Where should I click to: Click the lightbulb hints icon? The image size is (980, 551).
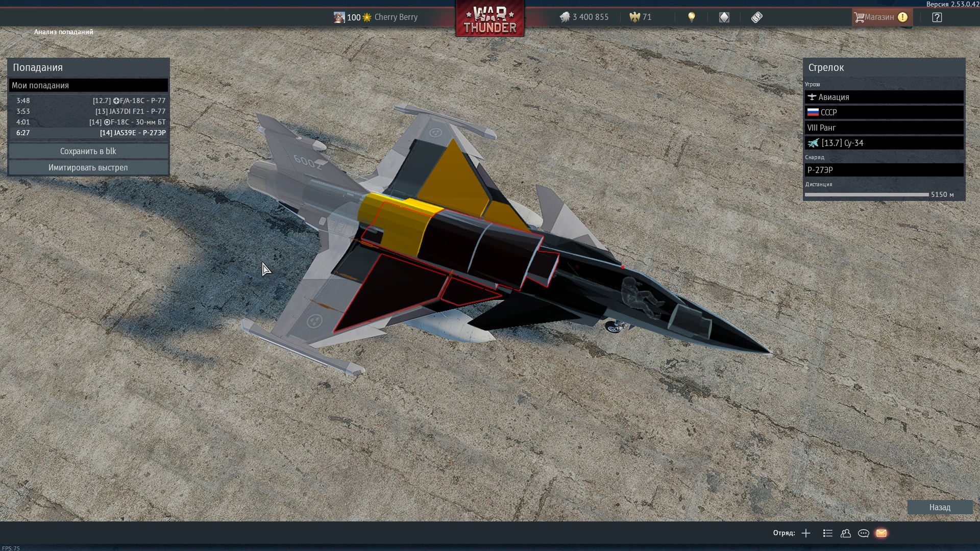coord(692,17)
